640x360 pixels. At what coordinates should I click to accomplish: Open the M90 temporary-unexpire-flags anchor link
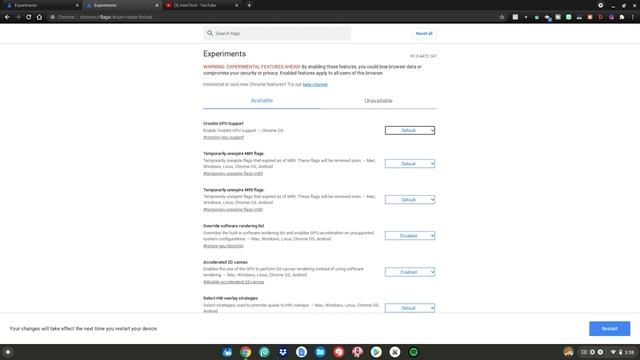pyautogui.click(x=233, y=209)
